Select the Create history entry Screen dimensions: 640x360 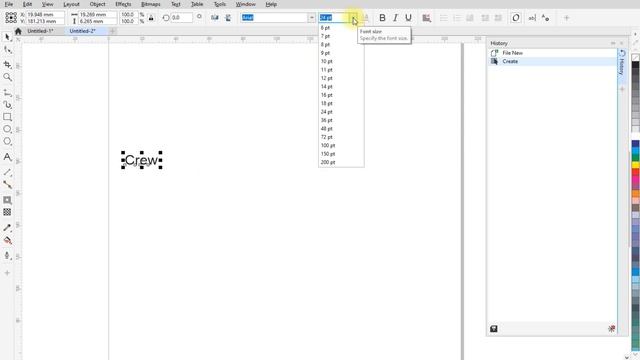[553, 61]
